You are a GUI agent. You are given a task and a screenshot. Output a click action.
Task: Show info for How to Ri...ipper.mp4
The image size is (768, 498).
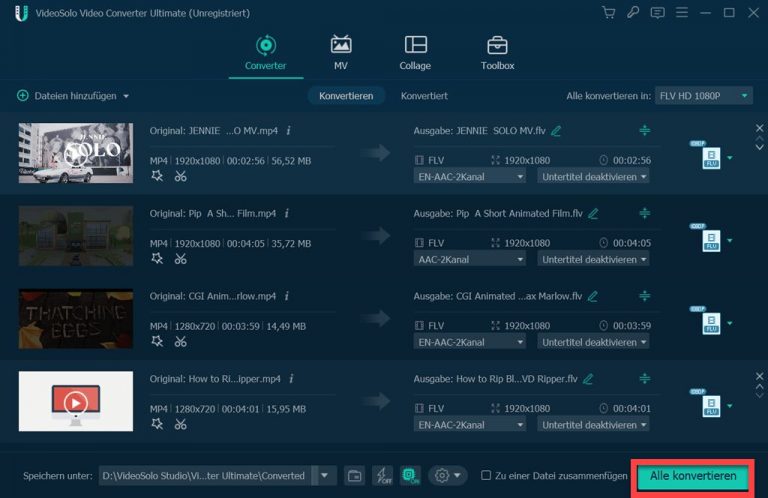click(x=291, y=379)
